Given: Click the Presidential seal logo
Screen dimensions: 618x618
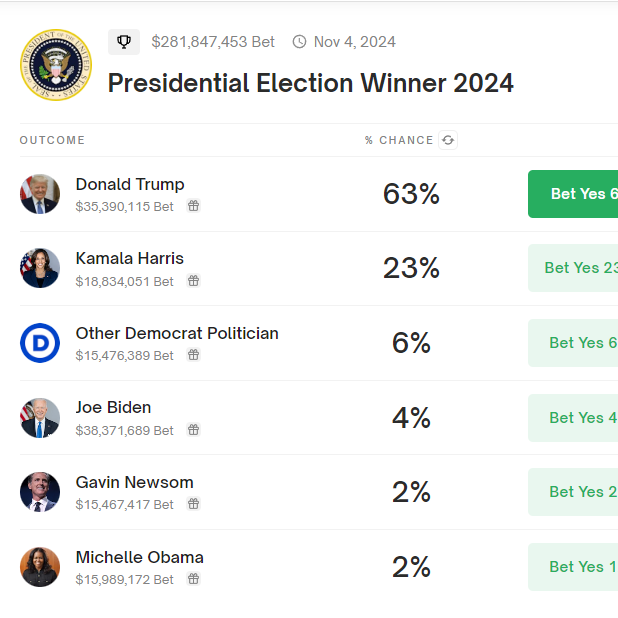Looking at the screenshot, I should 56,65.
